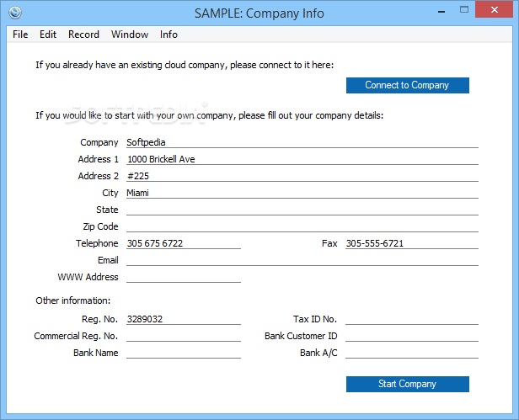The height and width of the screenshot is (420, 519).
Task: Click the 'Company' field label
Action: point(99,142)
